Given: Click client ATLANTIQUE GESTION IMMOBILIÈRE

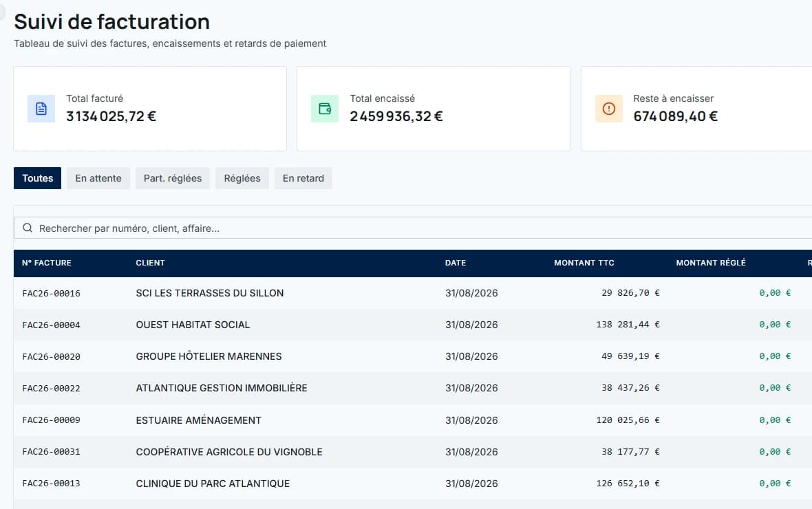Looking at the screenshot, I should pos(222,388).
